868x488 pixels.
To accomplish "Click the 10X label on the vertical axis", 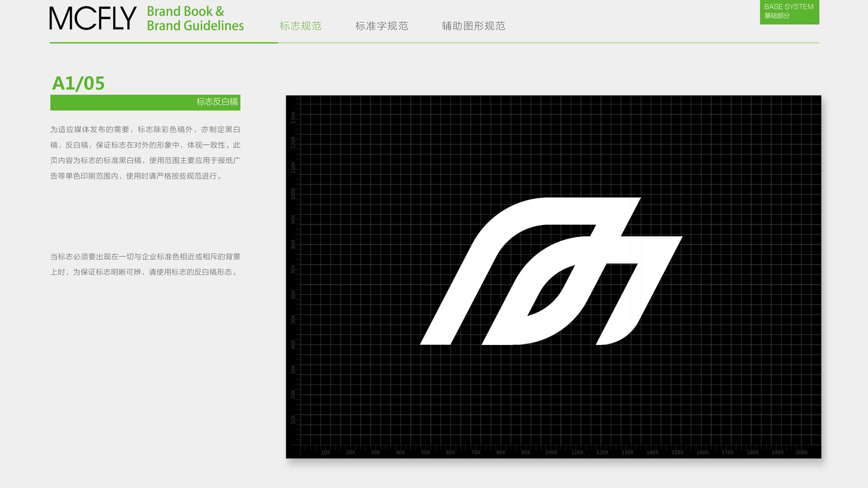I will pyautogui.click(x=293, y=419).
